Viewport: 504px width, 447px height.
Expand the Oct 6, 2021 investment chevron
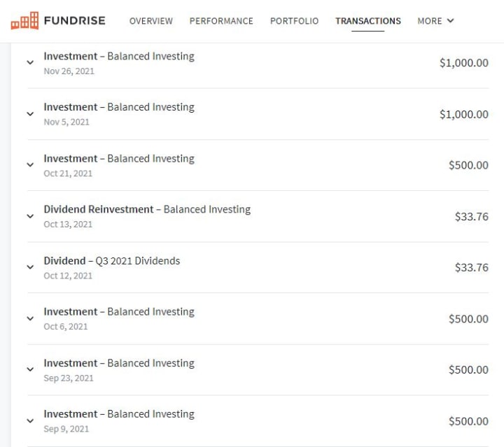[x=30, y=318]
